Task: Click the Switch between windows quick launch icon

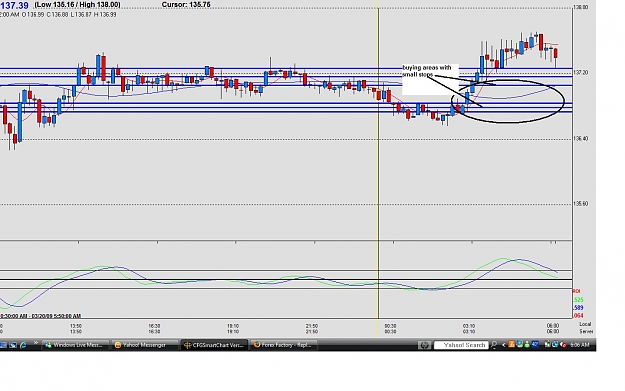Action: (13, 345)
